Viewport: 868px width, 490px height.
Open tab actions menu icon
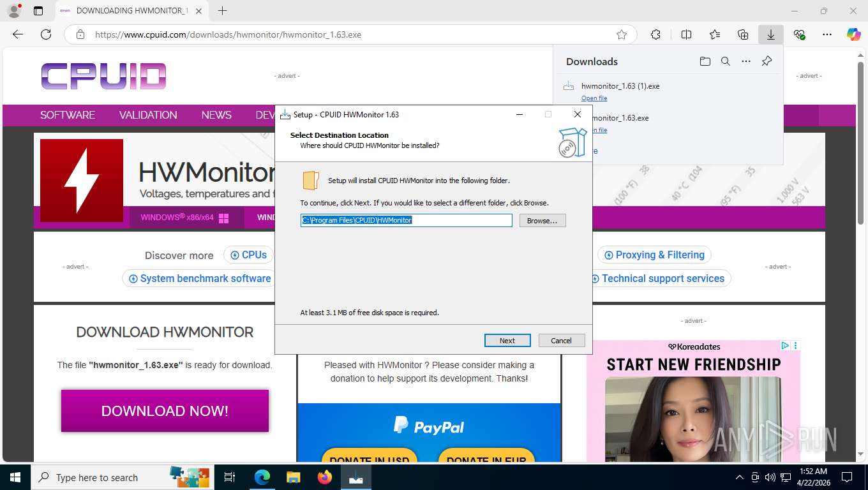(x=38, y=11)
